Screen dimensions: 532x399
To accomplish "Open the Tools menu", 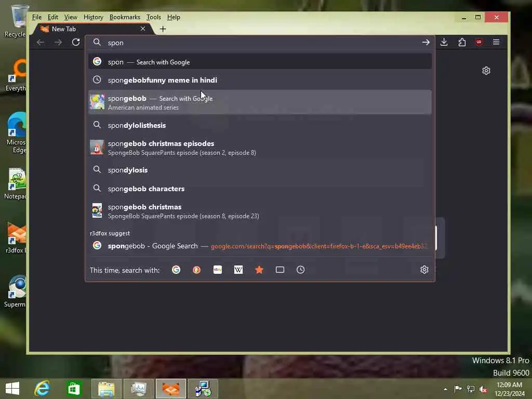I will [x=153, y=17].
